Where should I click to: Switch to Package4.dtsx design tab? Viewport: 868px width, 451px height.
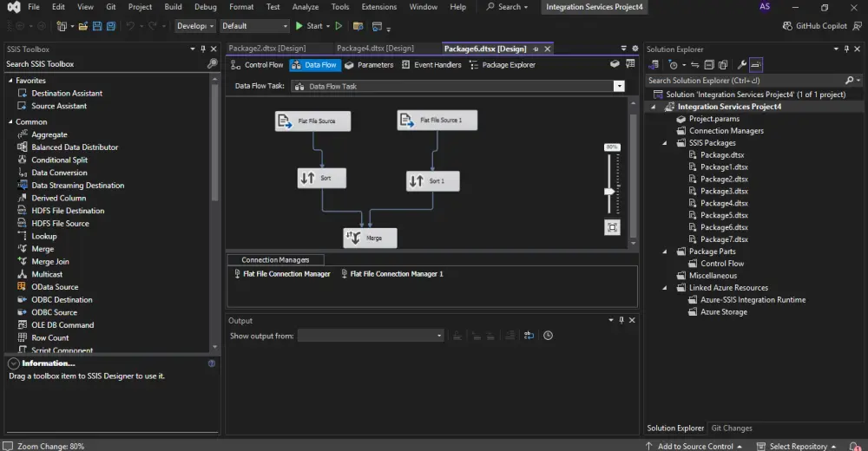pos(375,49)
